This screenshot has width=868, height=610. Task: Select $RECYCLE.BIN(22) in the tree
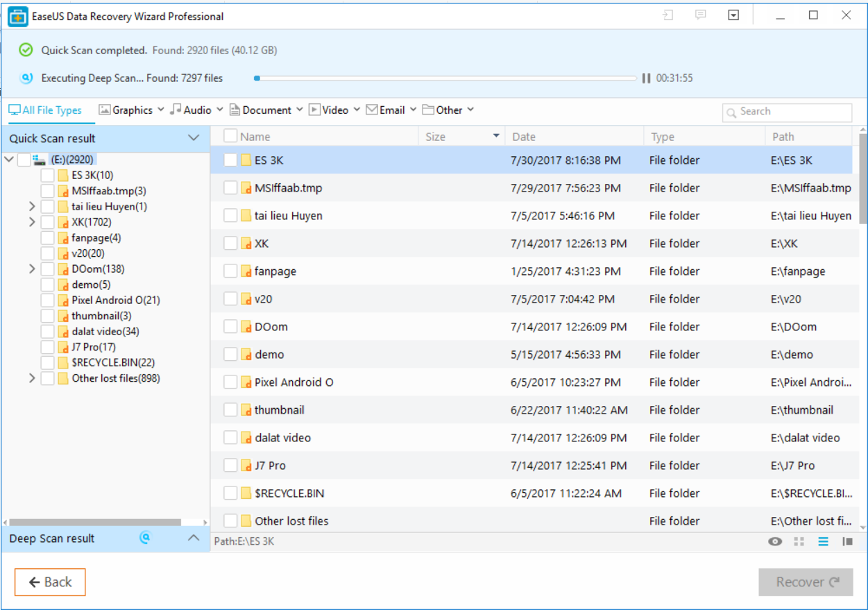point(113,363)
